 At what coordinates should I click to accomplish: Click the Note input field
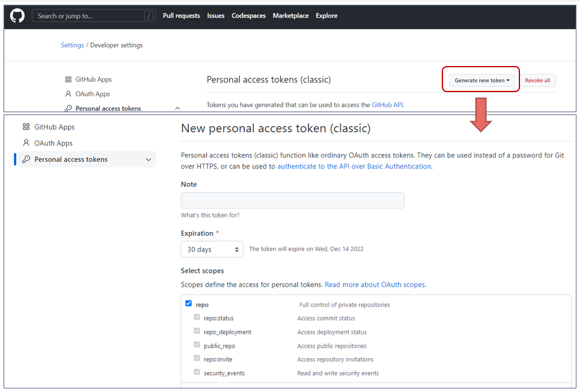tap(293, 200)
